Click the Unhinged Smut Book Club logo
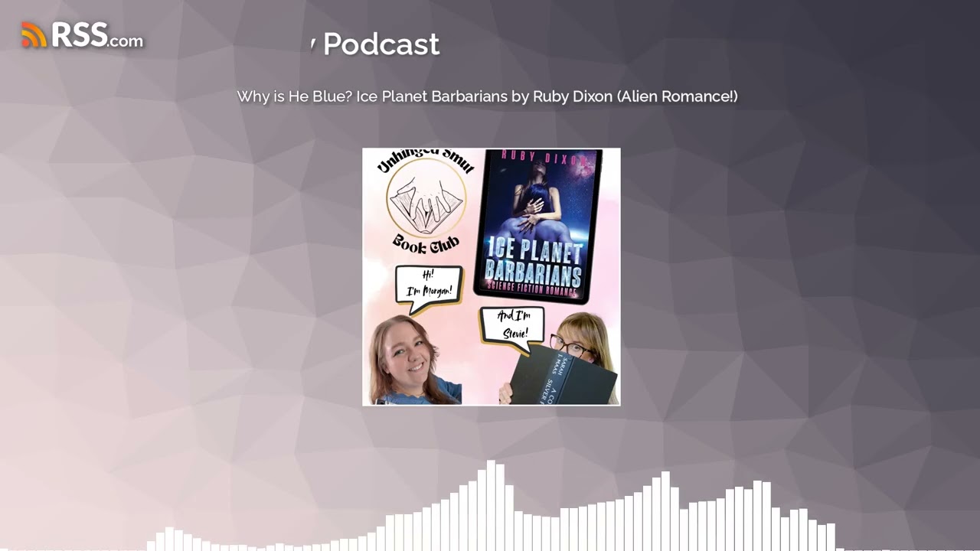The image size is (980, 551). pos(426,202)
